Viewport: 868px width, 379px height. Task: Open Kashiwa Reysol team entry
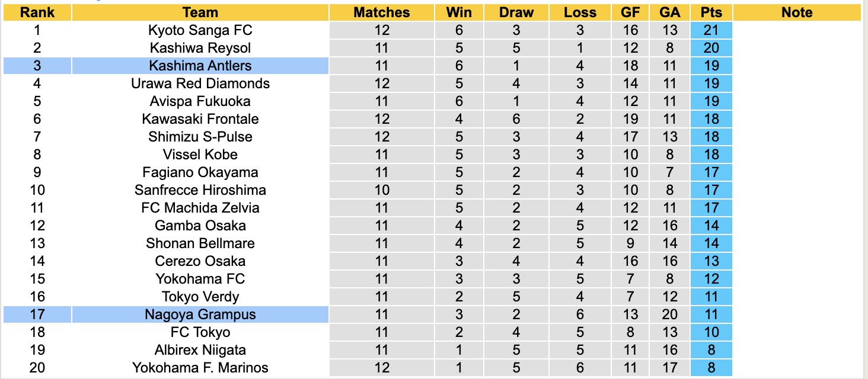click(x=200, y=48)
